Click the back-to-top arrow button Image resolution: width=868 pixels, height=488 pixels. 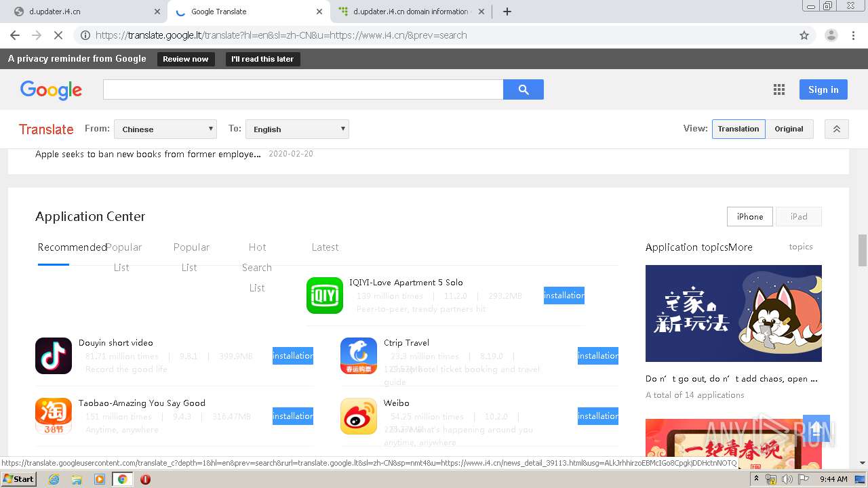[x=816, y=428]
